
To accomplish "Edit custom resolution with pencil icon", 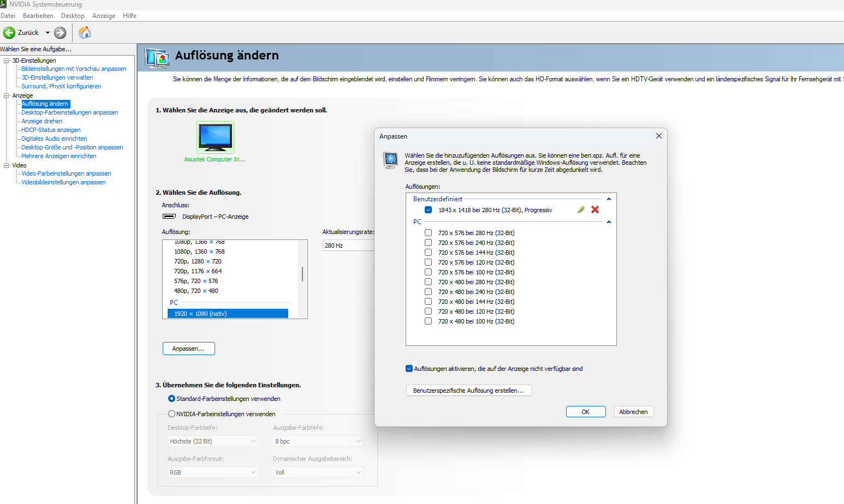I will [581, 209].
